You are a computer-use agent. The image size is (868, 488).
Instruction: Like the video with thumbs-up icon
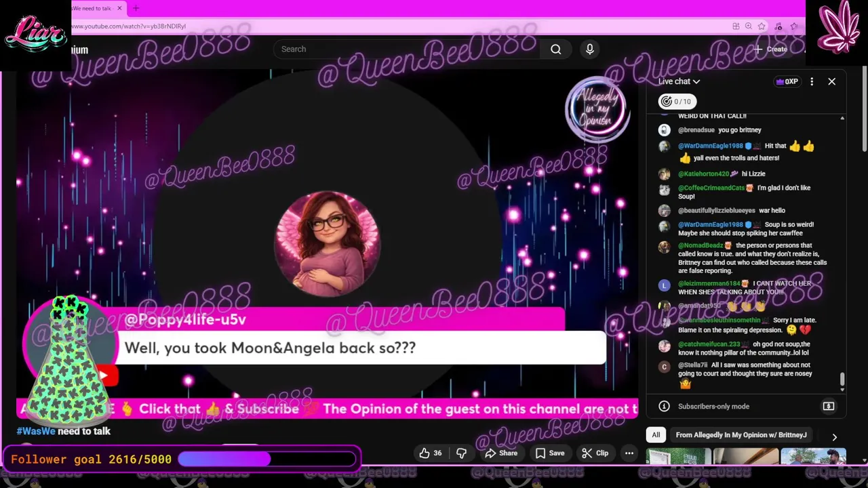click(425, 453)
